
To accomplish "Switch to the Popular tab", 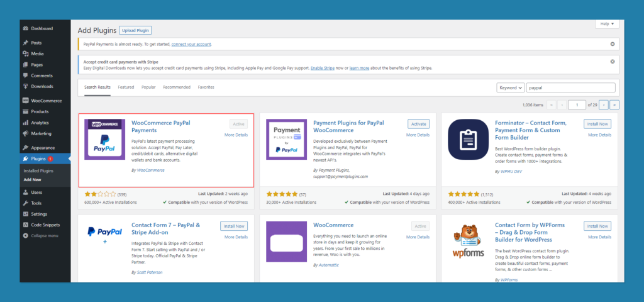I will click(148, 87).
